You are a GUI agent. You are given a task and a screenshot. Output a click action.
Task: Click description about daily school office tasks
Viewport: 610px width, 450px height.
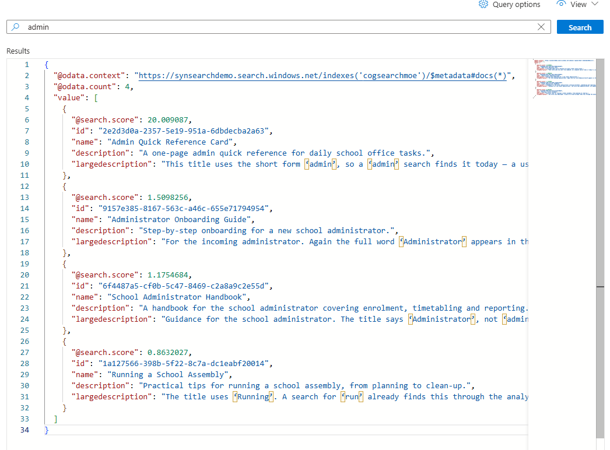coord(284,153)
